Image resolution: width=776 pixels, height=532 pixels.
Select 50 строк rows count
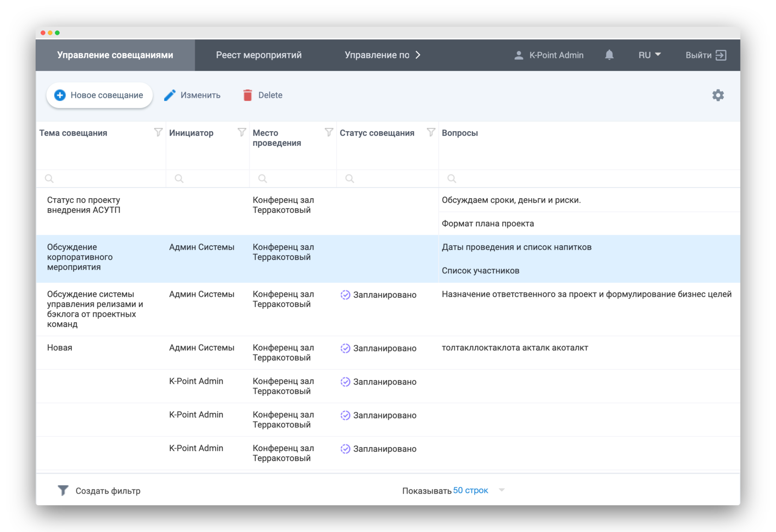click(470, 490)
